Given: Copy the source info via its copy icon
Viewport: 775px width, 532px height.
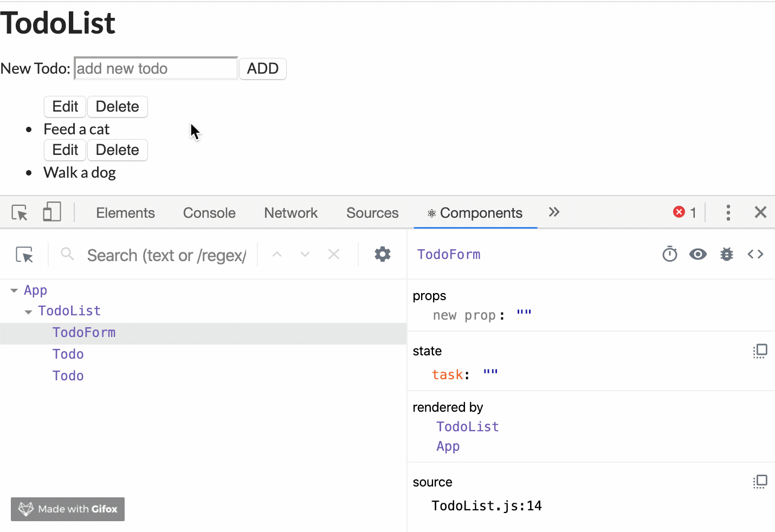Looking at the screenshot, I should pos(760,481).
